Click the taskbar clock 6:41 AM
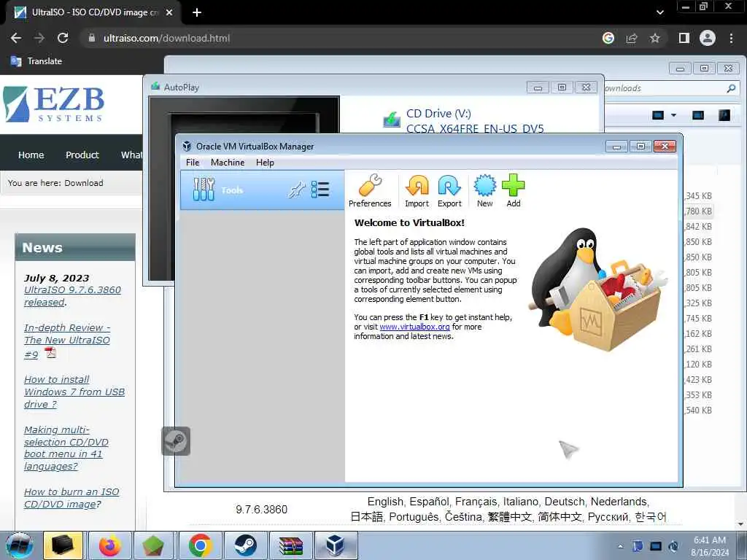This screenshot has height=560, width=747. 709,540
